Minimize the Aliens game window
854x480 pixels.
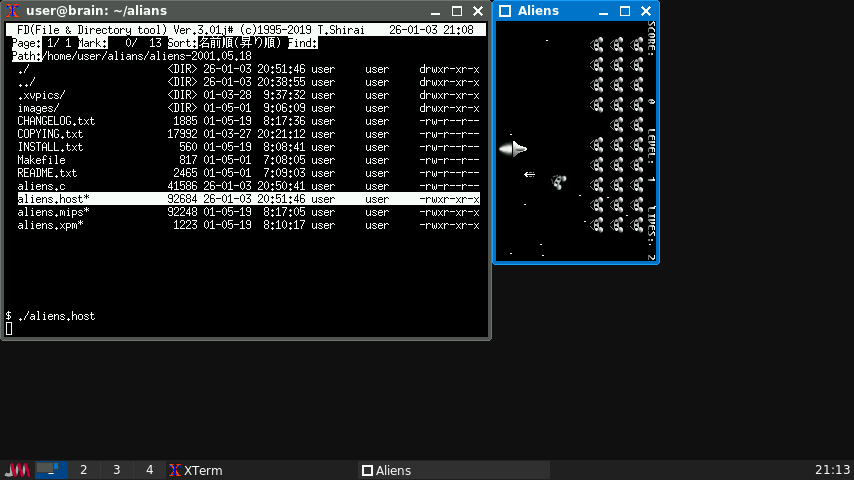pyautogui.click(x=604, y=11)
